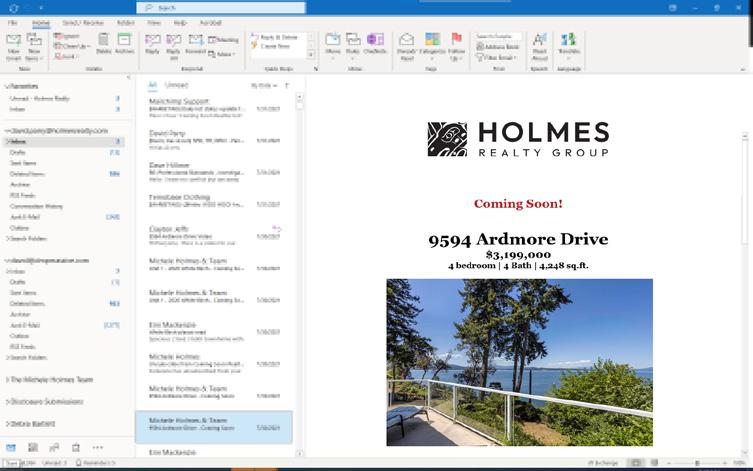Viewport: 753px width, 471px height.
Task: Show only Unread messages tab
Action: [x=176, y=85]
